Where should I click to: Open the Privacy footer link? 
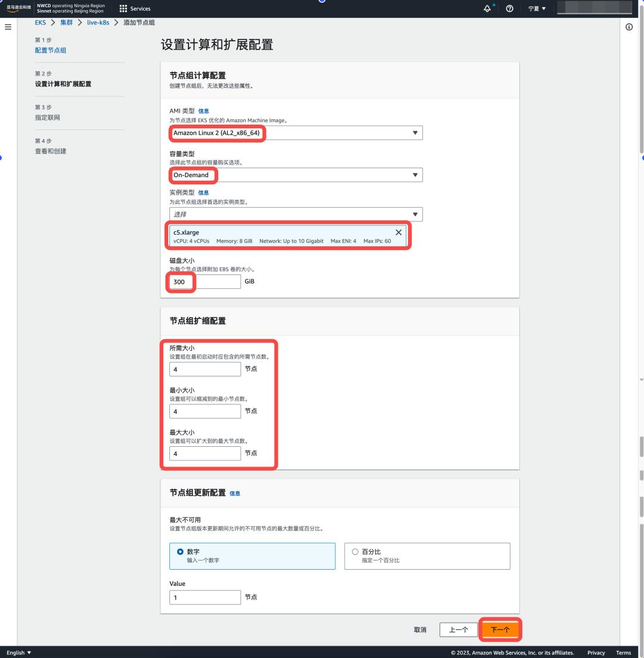(596, 653)
